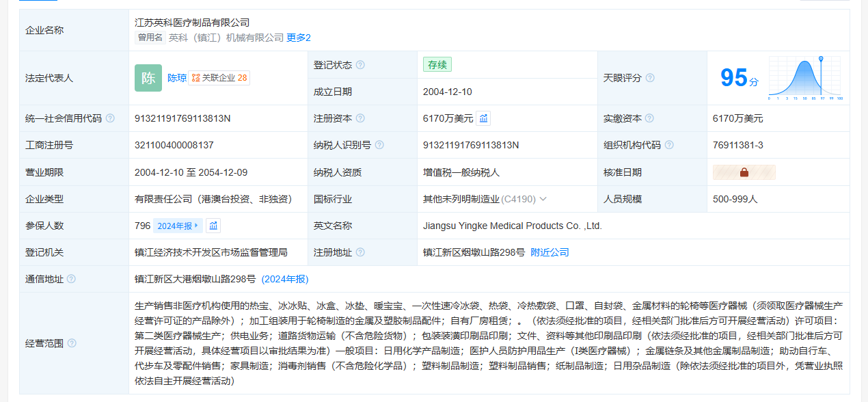The width and height of the screenshot is (868, 402).
Task: Open the (2024年报) link after the mailing address
Action: [x=285, y=279]
